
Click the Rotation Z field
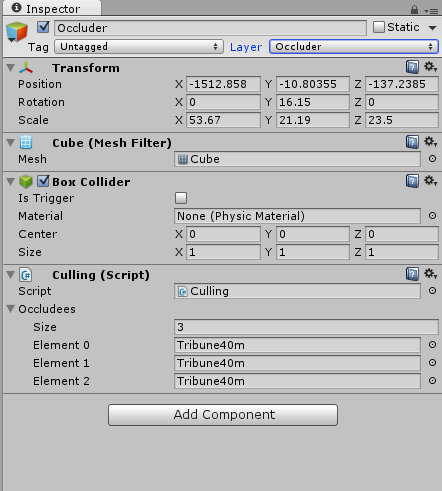coord(402,102)
